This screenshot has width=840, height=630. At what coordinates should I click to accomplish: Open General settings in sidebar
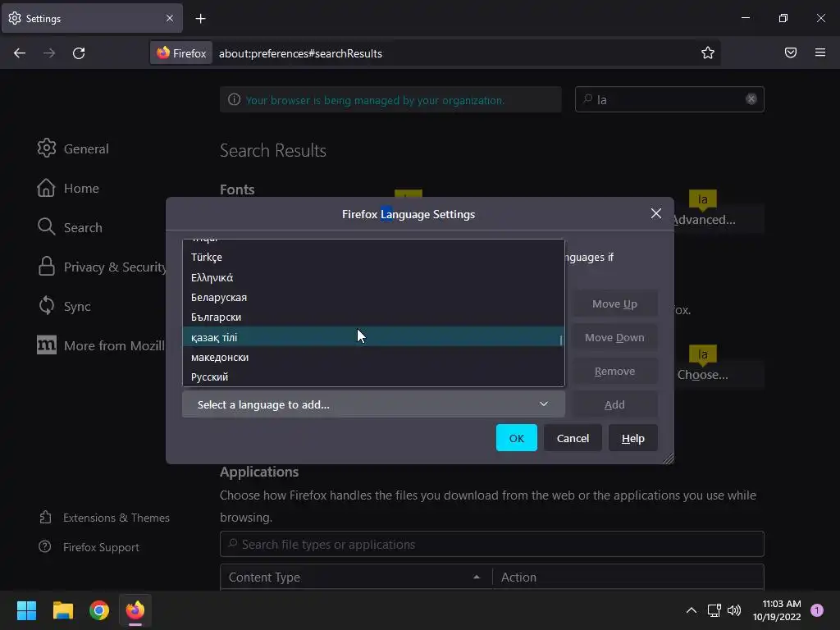coord(73,148)
